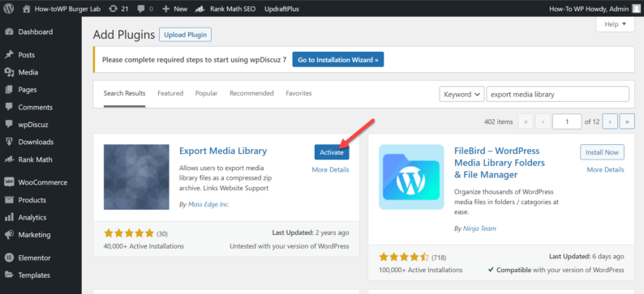Open the 21 pending updates icon
This screenshot has height=294, width=644.
(113, 9)
